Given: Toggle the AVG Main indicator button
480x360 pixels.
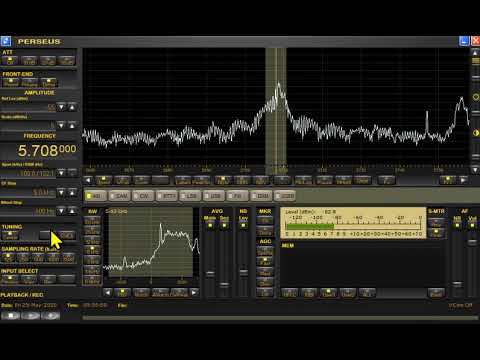Looking at the screenshot, I should tap(210, 226).
